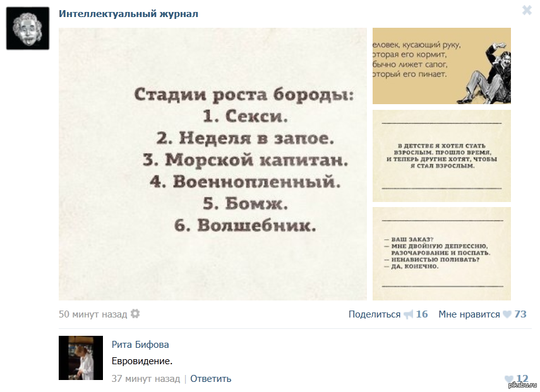Open the Einstein avatar of the community
540x392 pixels.
pyautogui.click(x=28, y=28)
